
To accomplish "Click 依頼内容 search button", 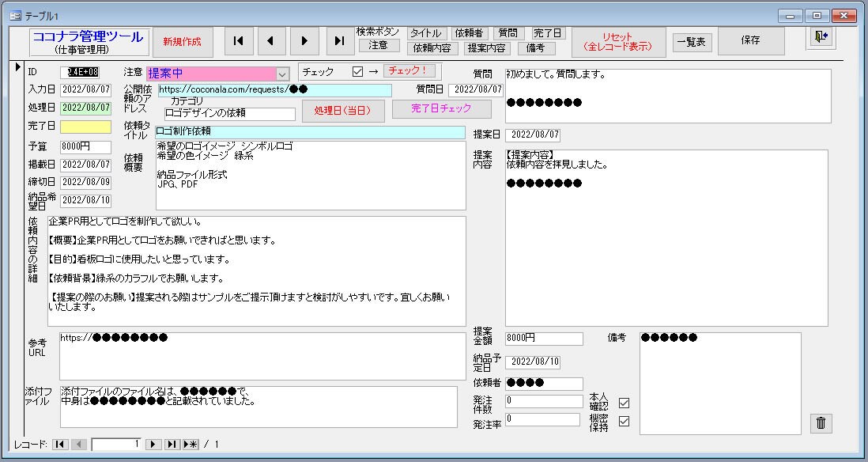I will pyautogui.click(x=433, y=48).
